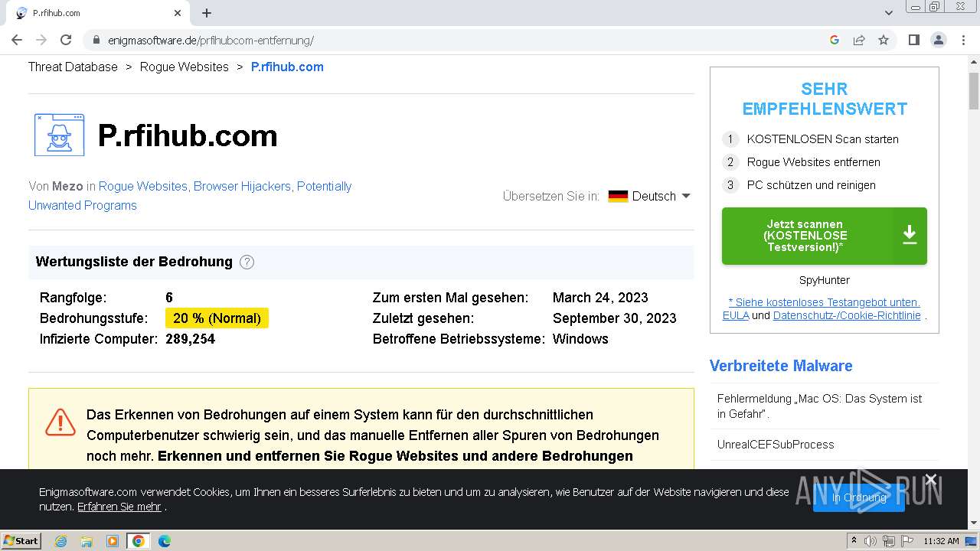Click the page vertical scrollbar

click(x=974, y=92)
